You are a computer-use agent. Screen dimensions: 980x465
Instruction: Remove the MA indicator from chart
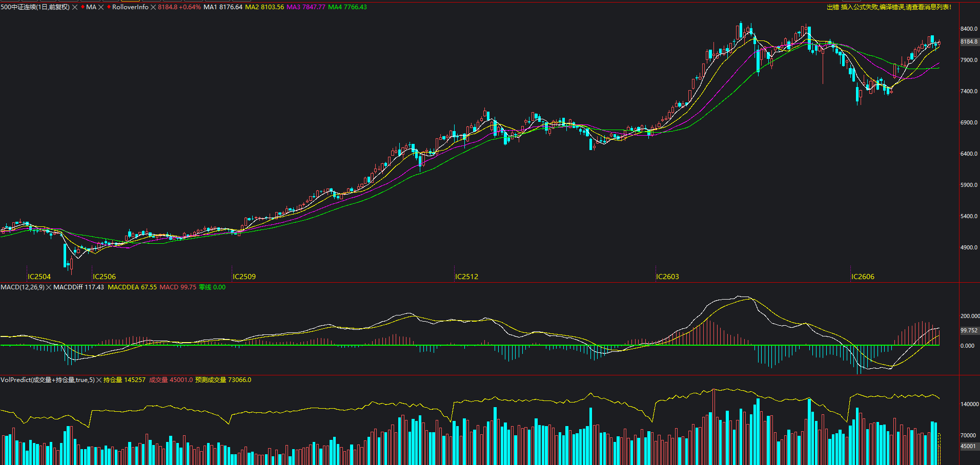tap(101, 7)
